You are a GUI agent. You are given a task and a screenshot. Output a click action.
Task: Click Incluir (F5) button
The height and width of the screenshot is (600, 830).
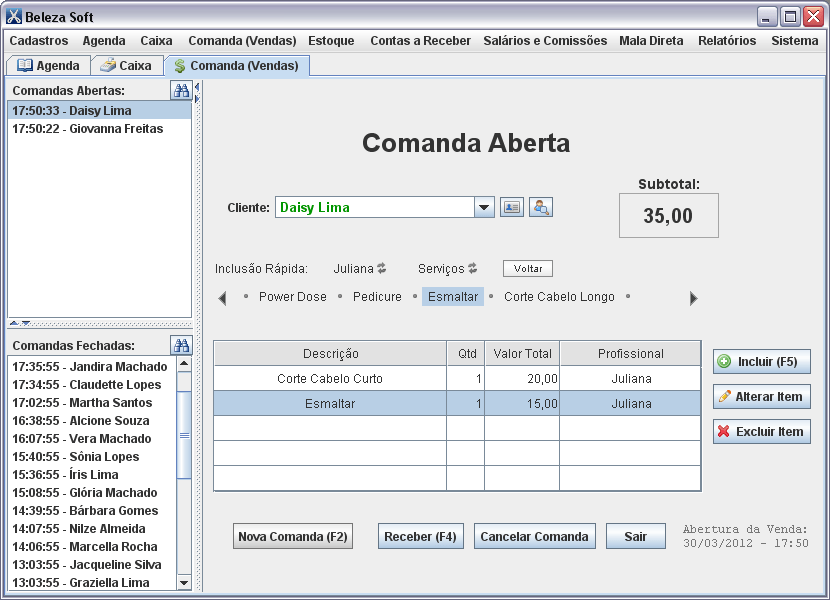[761, 362]
